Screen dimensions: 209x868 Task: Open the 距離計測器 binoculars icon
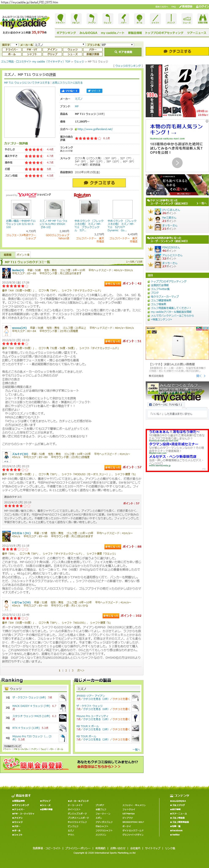pos(203,19)
